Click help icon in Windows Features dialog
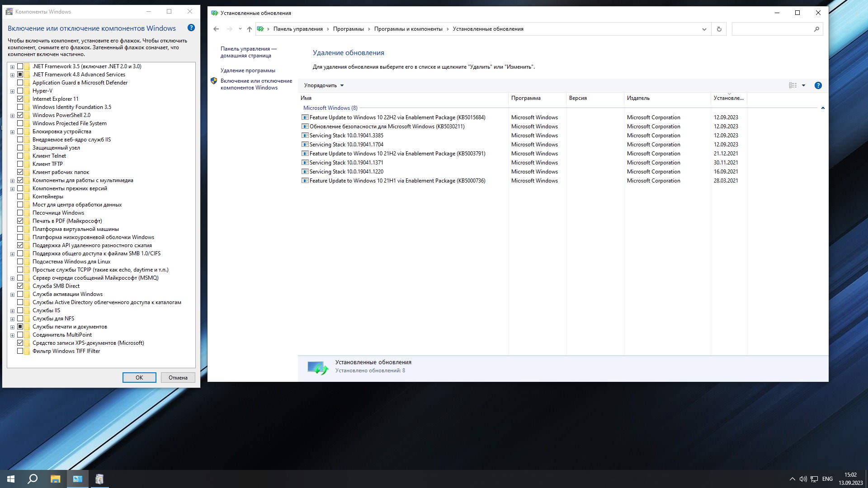This screenshot has height=488, width=868. 191,28
